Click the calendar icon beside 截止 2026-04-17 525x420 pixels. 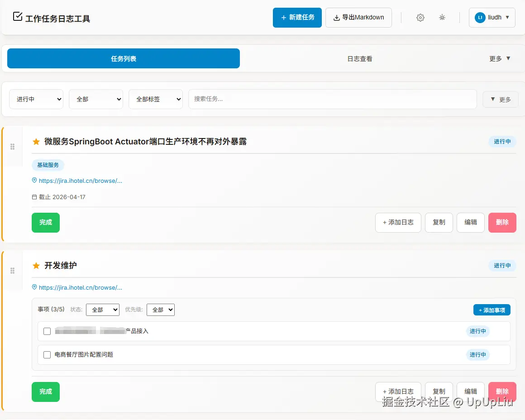(x=34, y=197)
